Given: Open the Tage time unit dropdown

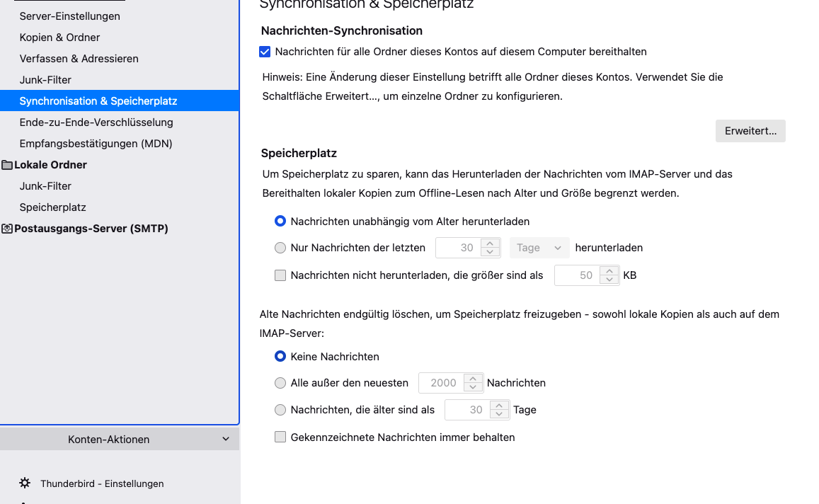Looking at the screenshot, I should [x=539, y=248].
